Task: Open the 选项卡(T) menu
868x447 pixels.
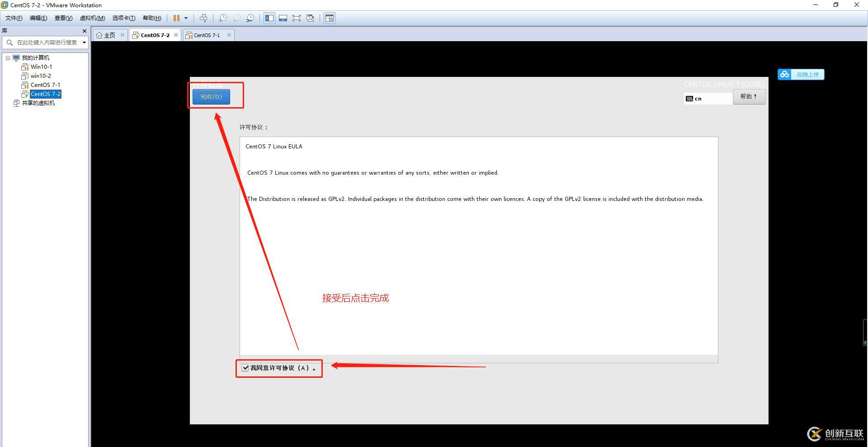Action: click(123, 18)
